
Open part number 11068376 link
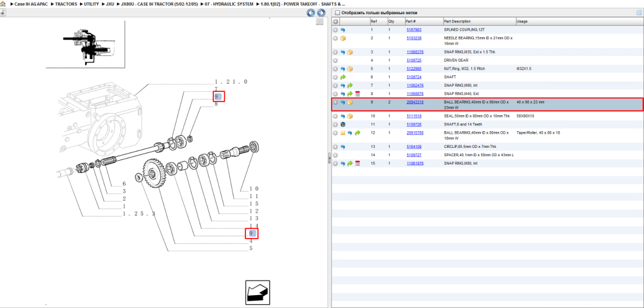point(415,52)
